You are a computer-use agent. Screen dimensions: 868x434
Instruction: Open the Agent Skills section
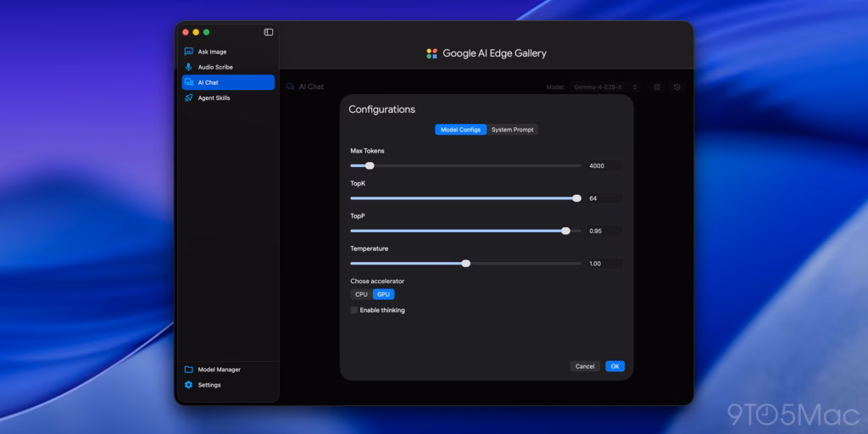click(228, 98)
